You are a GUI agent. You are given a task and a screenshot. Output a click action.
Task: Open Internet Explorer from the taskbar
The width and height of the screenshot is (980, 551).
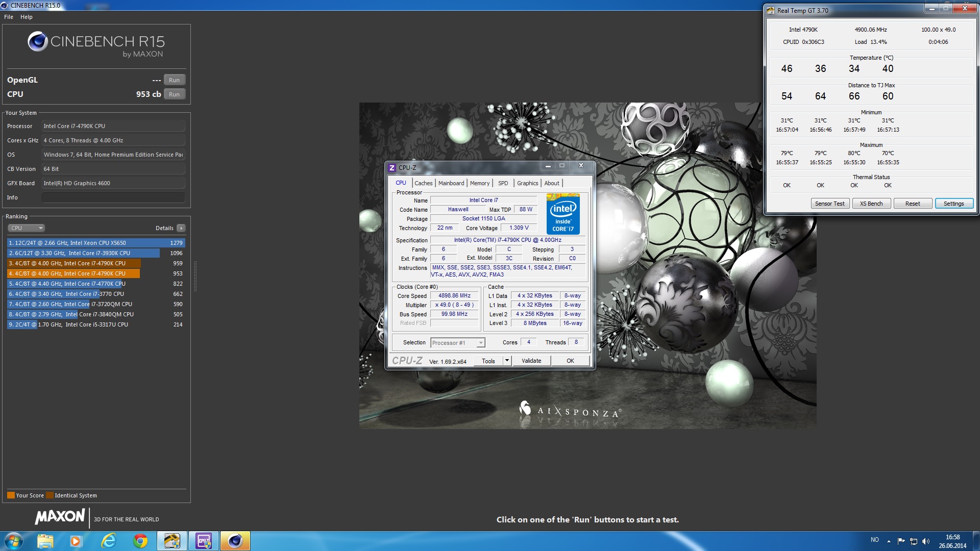coord(108,541)
